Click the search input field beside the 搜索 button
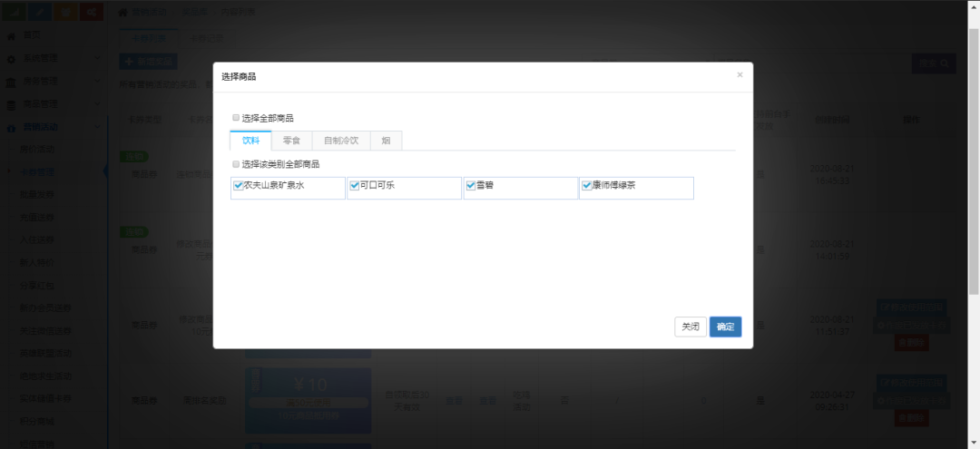Screen dimensions: 980x449 coord(812,63)
